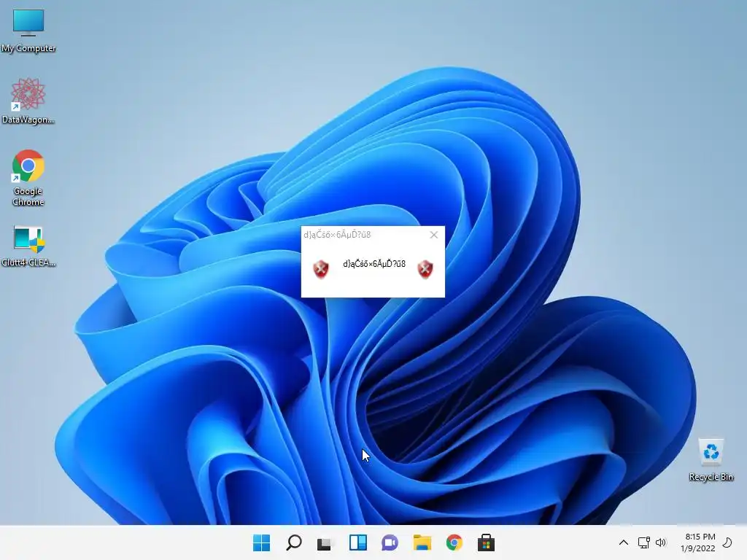Open Task View on the taskbar
The height and width of the screenshot is (560, 747).
click(x=325, y=542)
